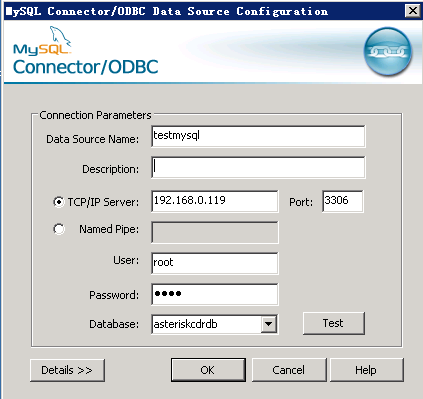The width and height of the screenshot is (423, 399).
Task: Click the Port field showing 3306
Action: tap(343, 201)
